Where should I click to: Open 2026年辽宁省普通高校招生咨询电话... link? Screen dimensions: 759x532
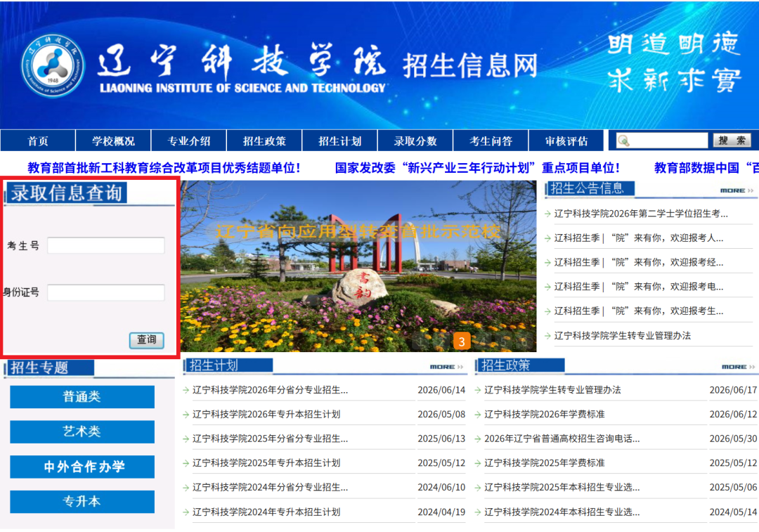562,439
